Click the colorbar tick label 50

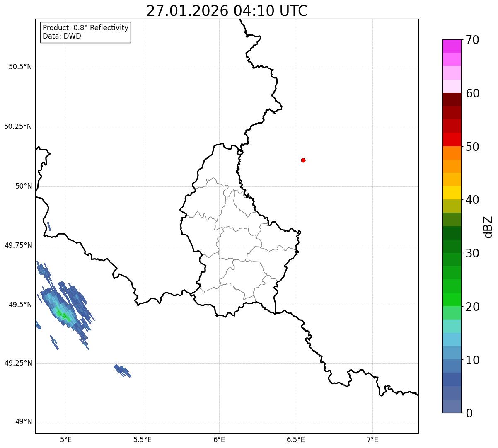(x=472, y=147)
